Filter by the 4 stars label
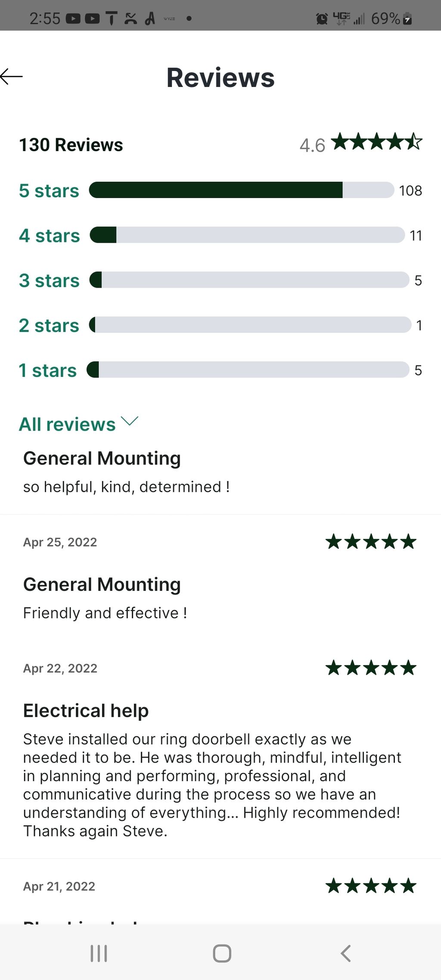 pyautogui.click(x=50, y=236)
